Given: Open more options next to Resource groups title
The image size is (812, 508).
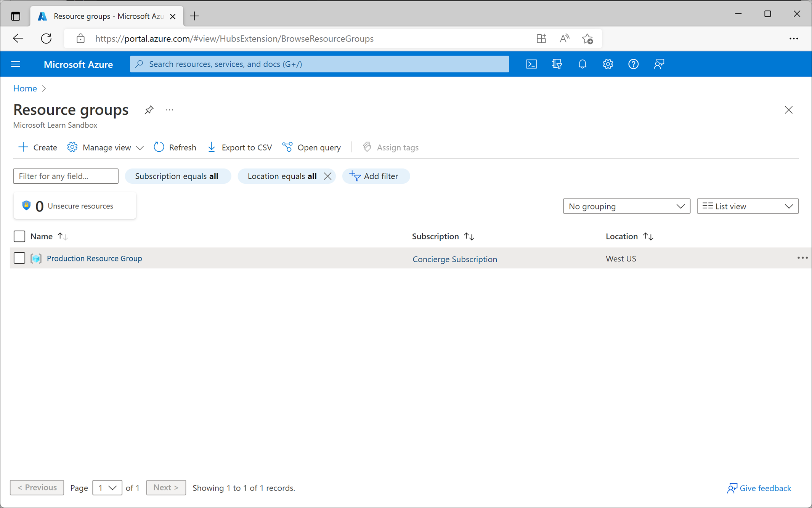Looking at the screenshot, I should point(170,110).
